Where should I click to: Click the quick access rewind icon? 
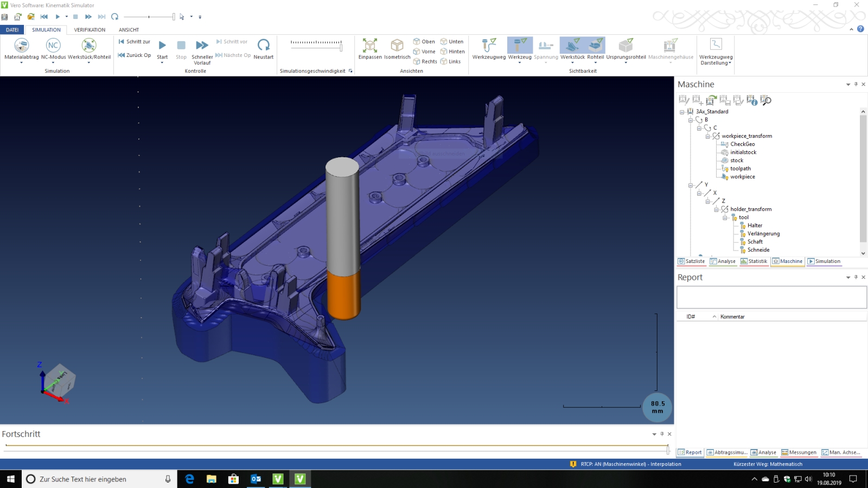pos(44,17)
